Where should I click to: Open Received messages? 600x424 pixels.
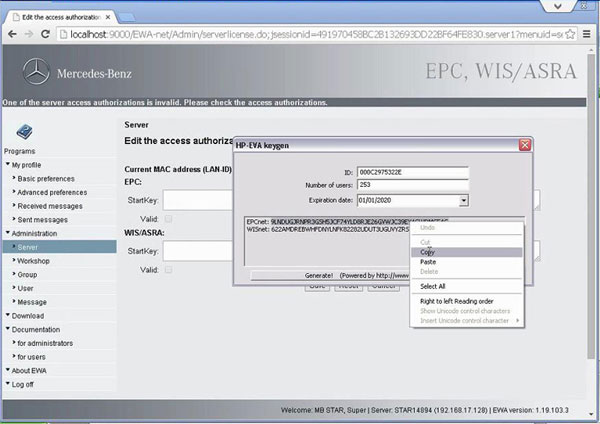(x=50, y=206)
